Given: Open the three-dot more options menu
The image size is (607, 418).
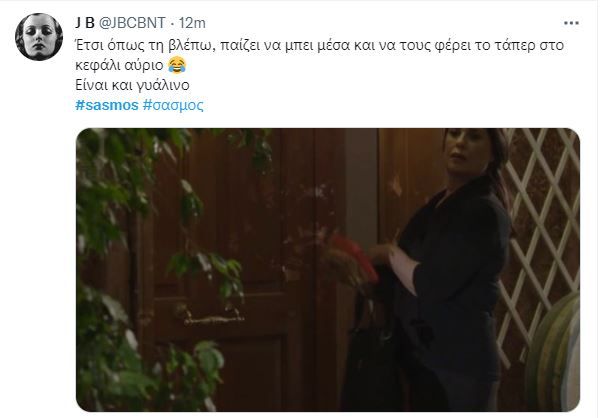Looking at the screenshot, I should (571, 23).
